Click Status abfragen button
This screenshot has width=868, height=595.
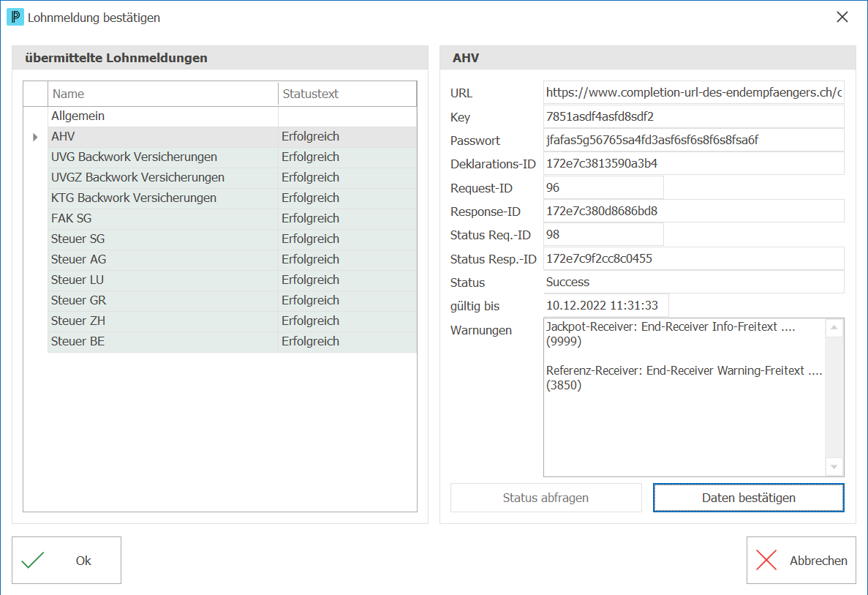pos(546,498)
